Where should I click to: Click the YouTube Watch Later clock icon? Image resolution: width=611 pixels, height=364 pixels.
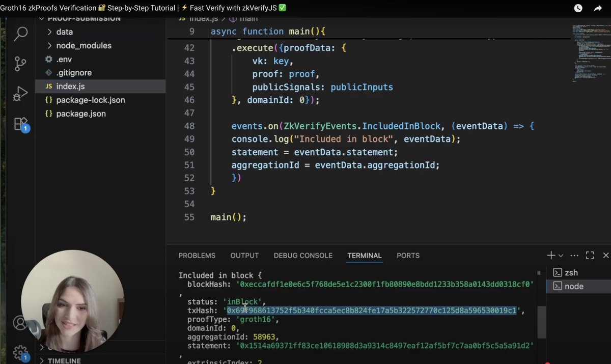pos(578,8)
